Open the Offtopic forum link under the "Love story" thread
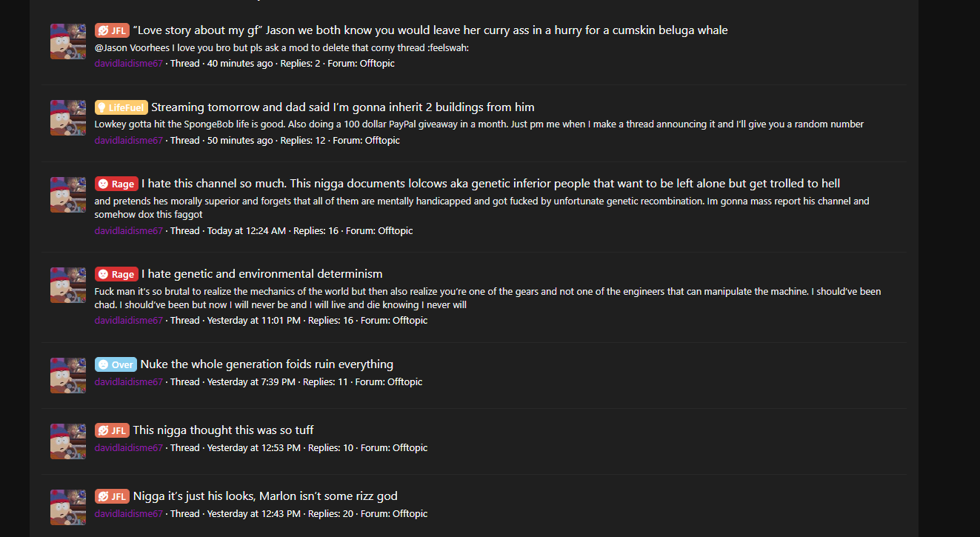 click(377, 64)
